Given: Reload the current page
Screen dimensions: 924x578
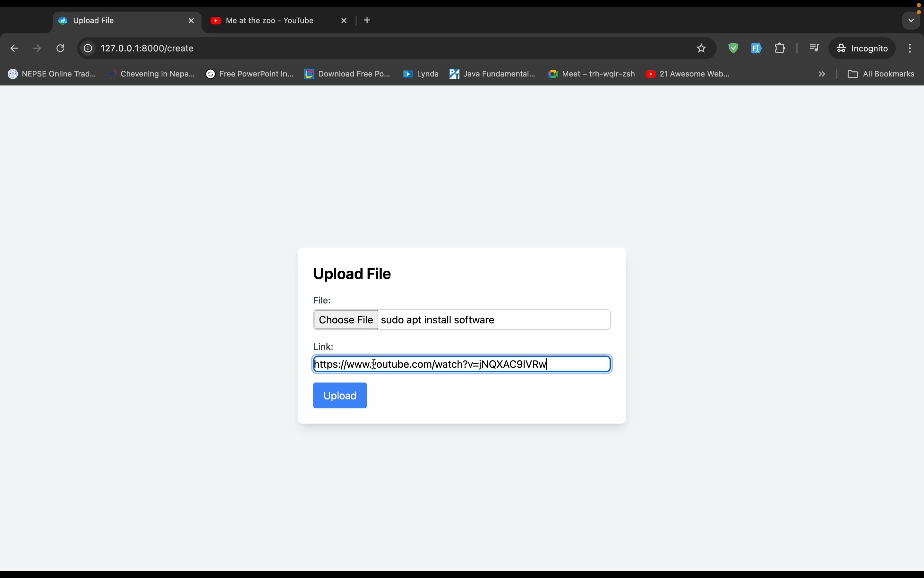Looking at the screenshot, I should (x=60, y=48).
